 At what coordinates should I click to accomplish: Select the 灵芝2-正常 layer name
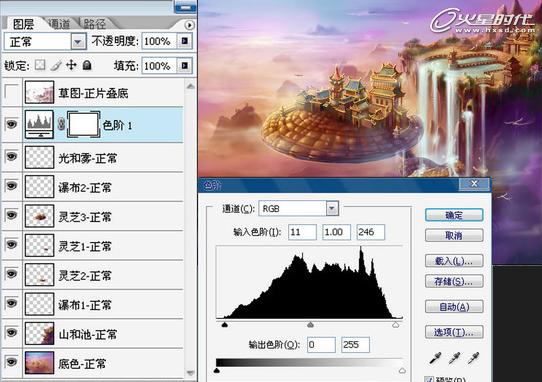coord(85,276)
